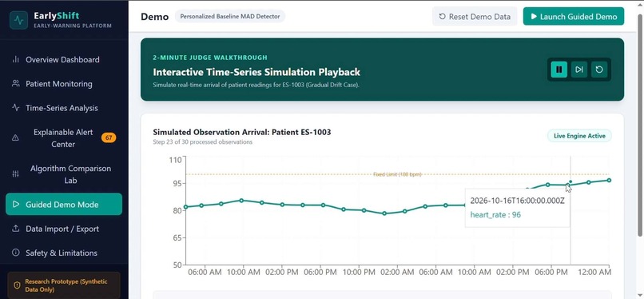Click the Safety & Limitations info icon

(x=16, y=253)
